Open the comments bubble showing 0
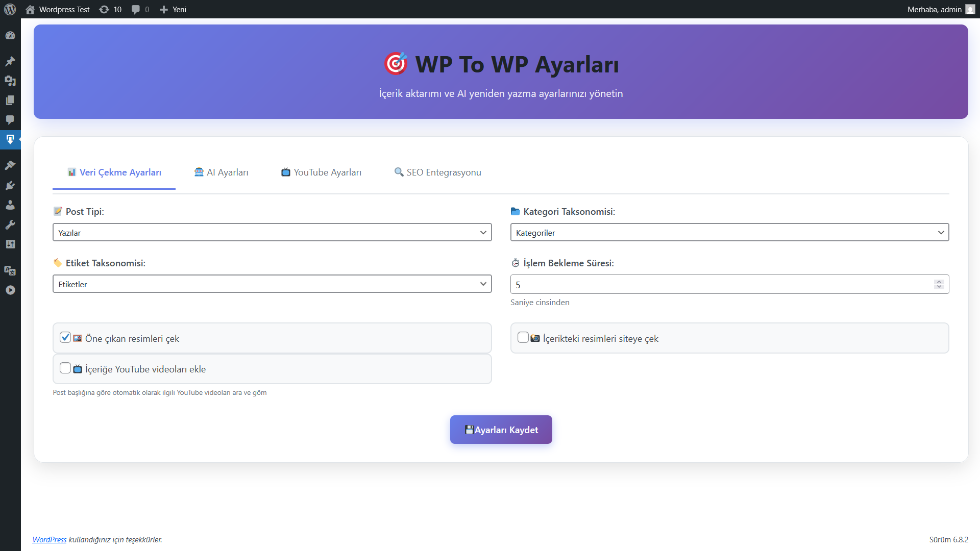980x551 pixels. [140, 9]
